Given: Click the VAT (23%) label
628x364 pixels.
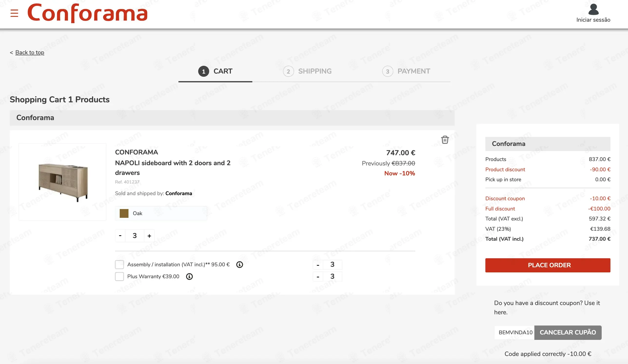Looking at the screenshot, I should tap(498, 229).
